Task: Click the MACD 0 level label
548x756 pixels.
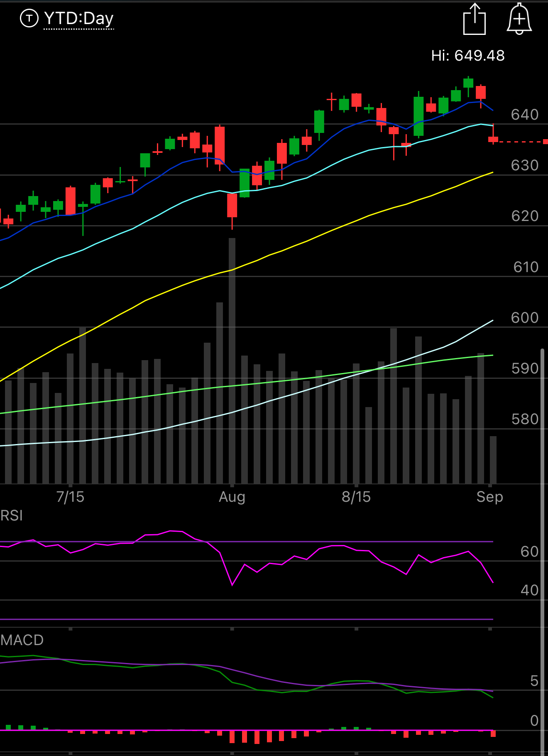Action: (534, 721)
